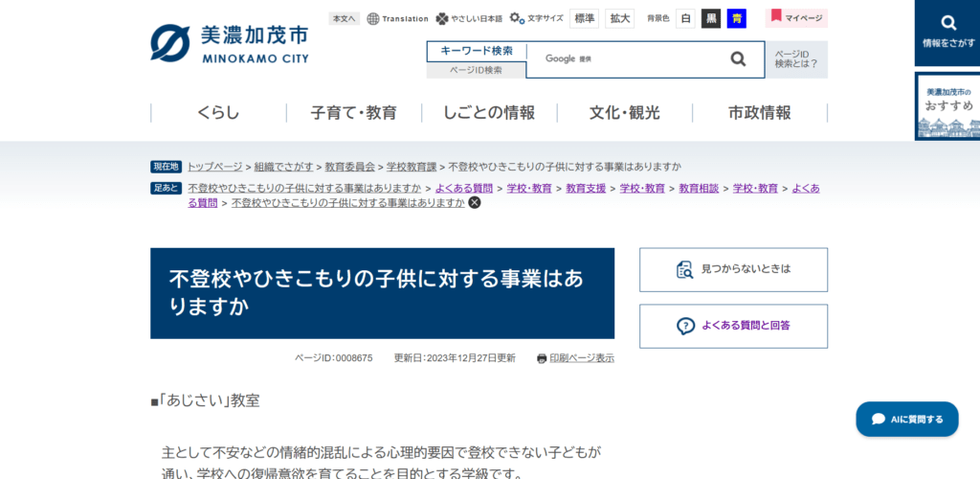
Task: Click the magnifier search submit icon
Action: point(738,58)
